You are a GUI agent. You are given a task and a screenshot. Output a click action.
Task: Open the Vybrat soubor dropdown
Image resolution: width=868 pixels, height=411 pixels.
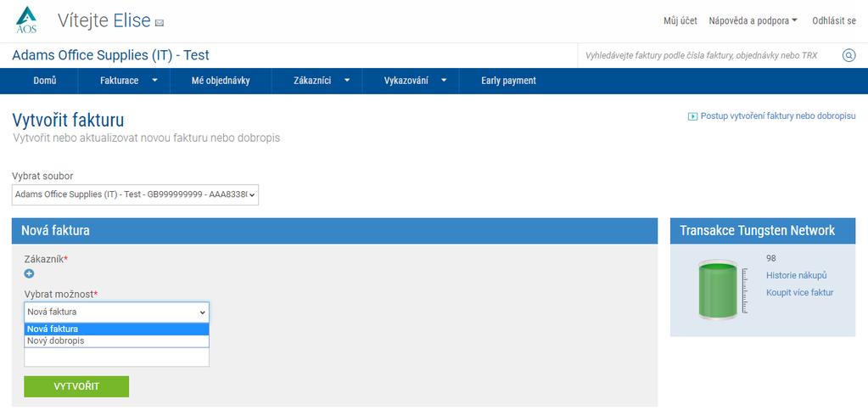click(x=135, y=194)
